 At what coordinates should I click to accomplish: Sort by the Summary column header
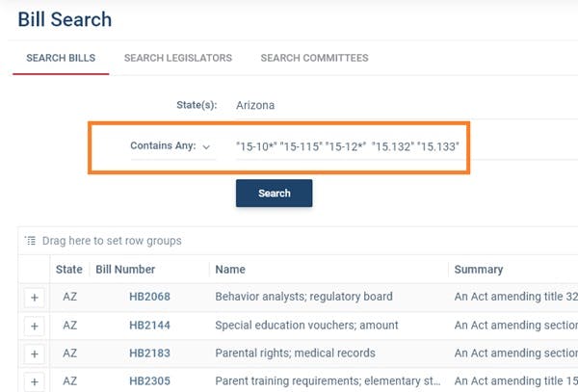click(479, 270)
